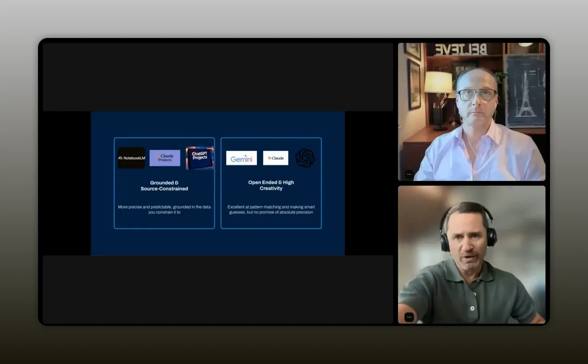Focus the video tile of man with glasses
Image resolution: width=588 pixels, height=364 pixels.
point(472,112)
